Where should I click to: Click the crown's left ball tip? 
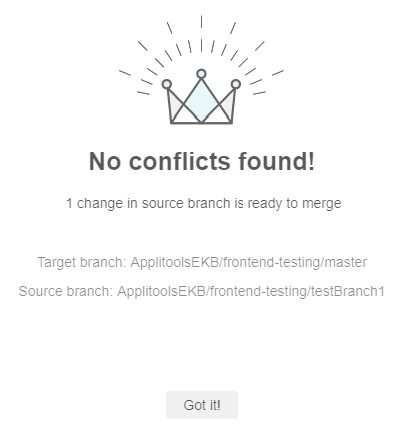click(x=167, y=84)
